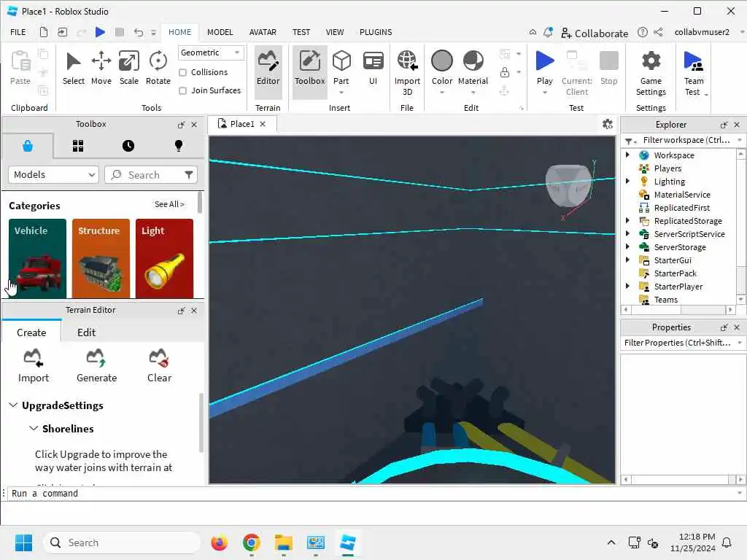
Task: Click Import terrain tool
Action: coord(34,366)
